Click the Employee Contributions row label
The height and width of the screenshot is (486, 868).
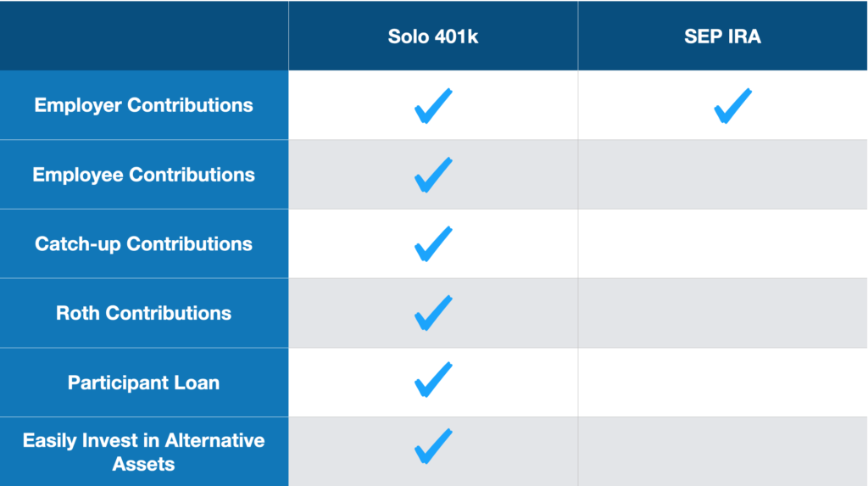pyautogui.click(x=143, y=175)
